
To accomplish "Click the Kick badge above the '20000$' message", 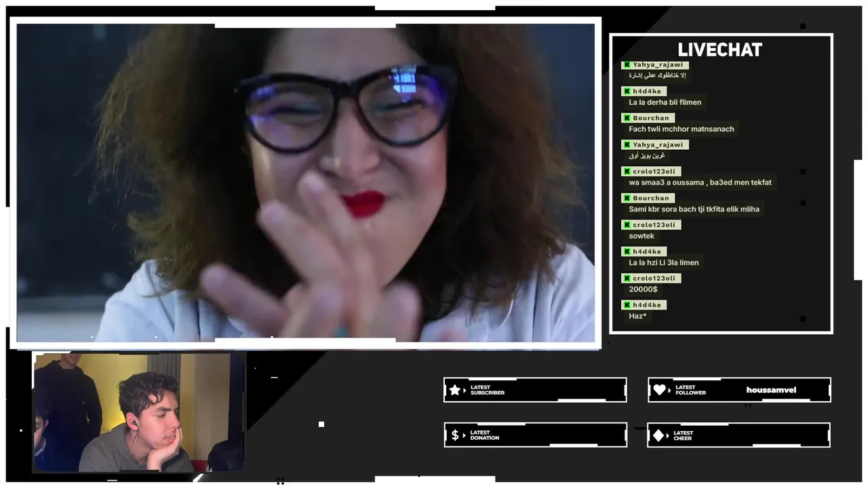I will pyautogui.click(x=627, y=279).
